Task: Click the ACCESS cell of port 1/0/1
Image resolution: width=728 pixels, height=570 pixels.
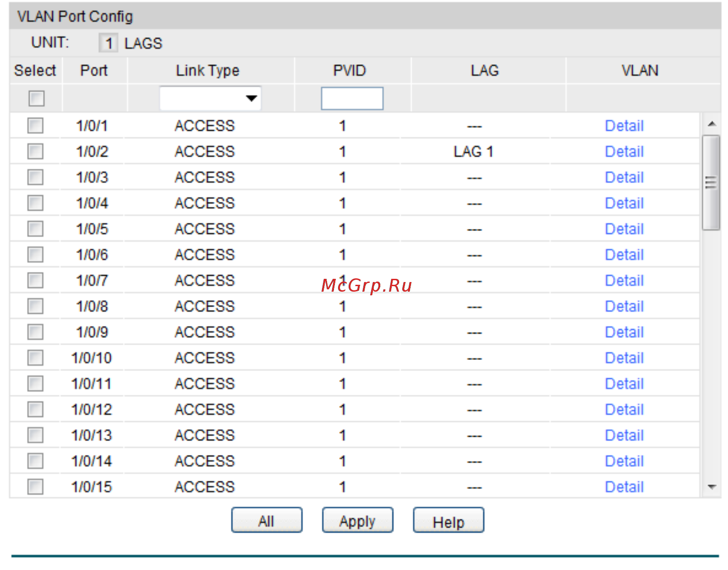Action: [205, 126]
